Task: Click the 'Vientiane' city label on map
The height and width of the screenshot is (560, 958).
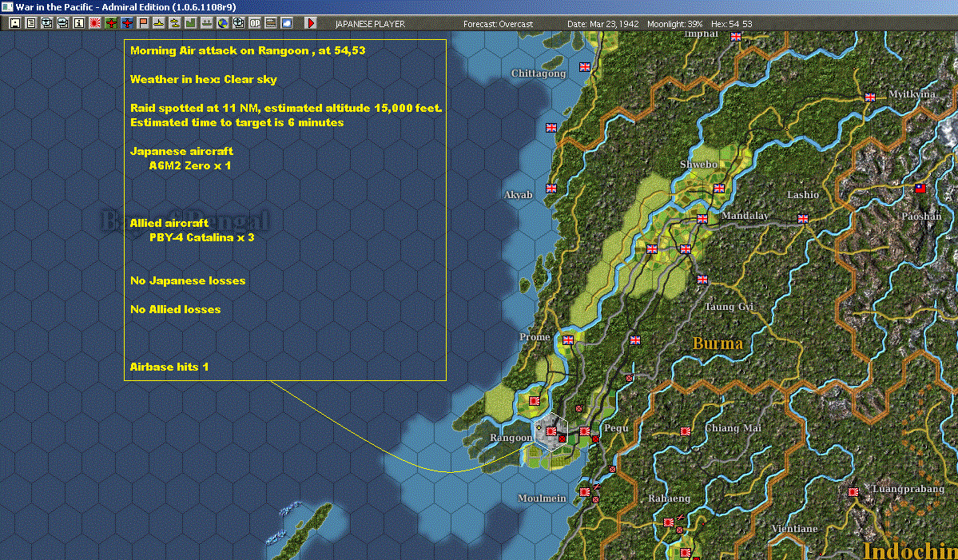Action: click(x=794, y=529)
